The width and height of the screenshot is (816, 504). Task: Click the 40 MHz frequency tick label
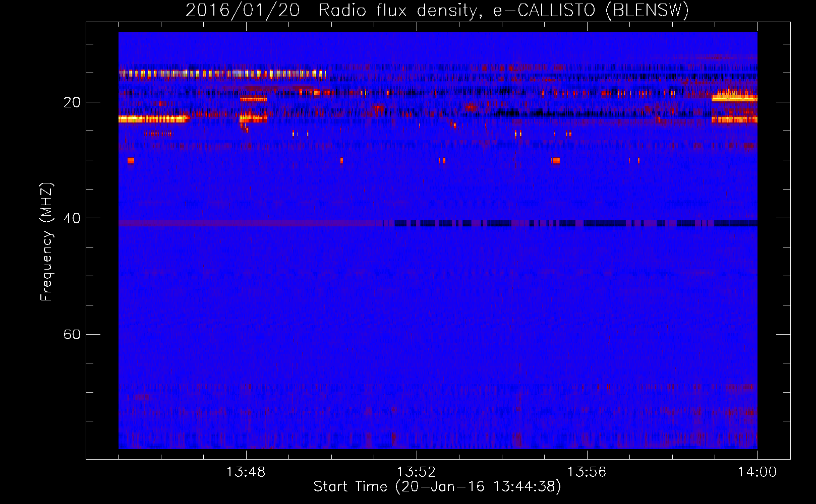(x=72, y=218)
